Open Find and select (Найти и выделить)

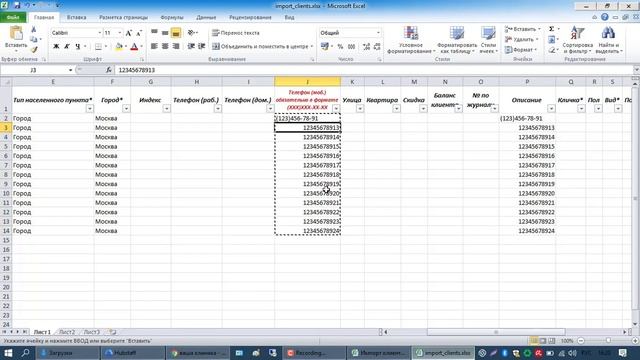coord(609,40)
